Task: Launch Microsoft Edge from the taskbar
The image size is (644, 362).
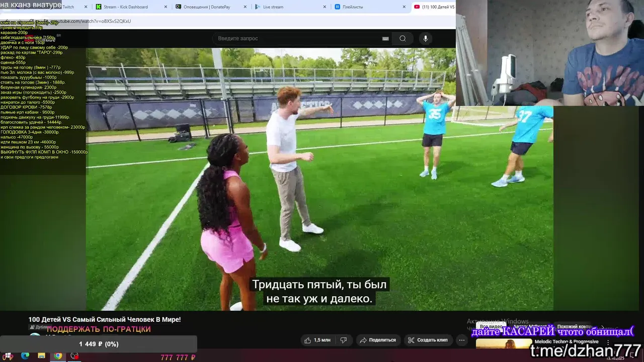Action: coord(25,356)
